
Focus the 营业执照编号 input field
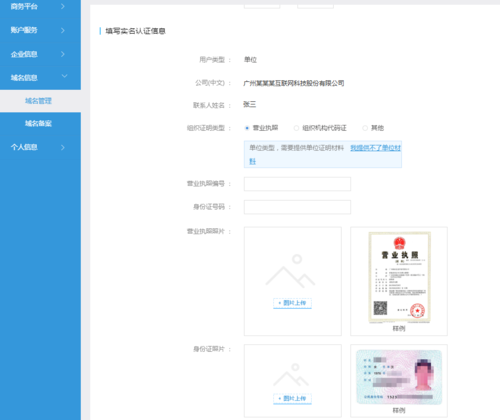[x=297, y=184]
